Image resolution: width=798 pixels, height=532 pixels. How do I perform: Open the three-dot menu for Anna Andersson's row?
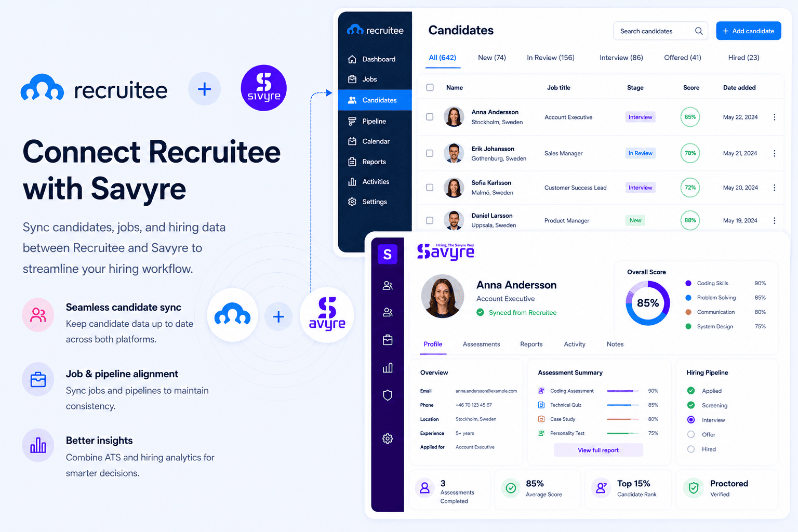(774, 117)
